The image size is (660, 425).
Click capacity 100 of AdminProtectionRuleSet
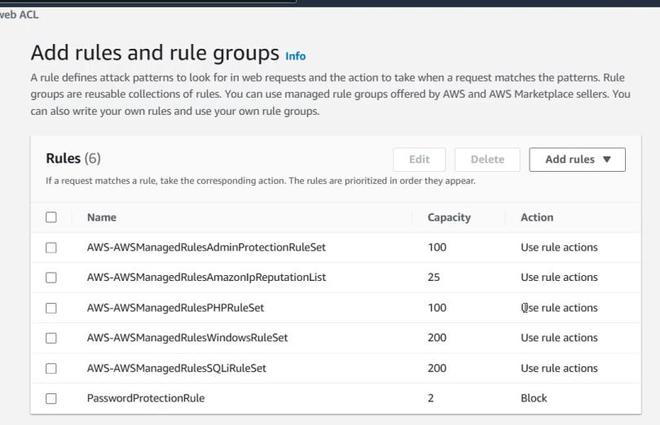pos(437,247)
